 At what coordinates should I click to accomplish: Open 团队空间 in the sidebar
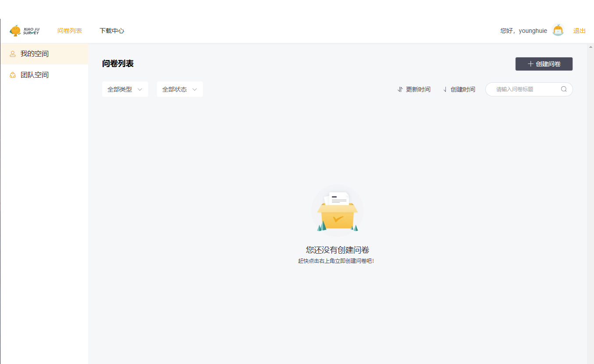[35, 75]
